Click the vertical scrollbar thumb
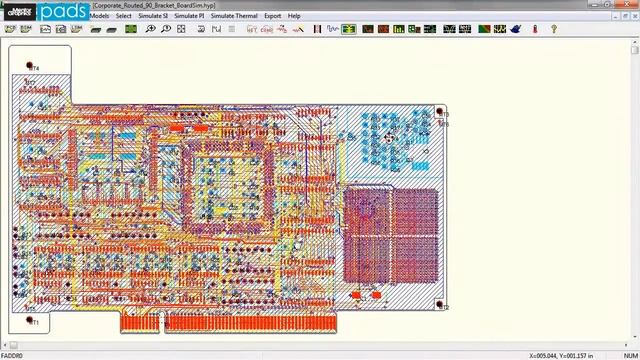Image resolution: width=640 pixels, height=360 pixels. point(634,50)
